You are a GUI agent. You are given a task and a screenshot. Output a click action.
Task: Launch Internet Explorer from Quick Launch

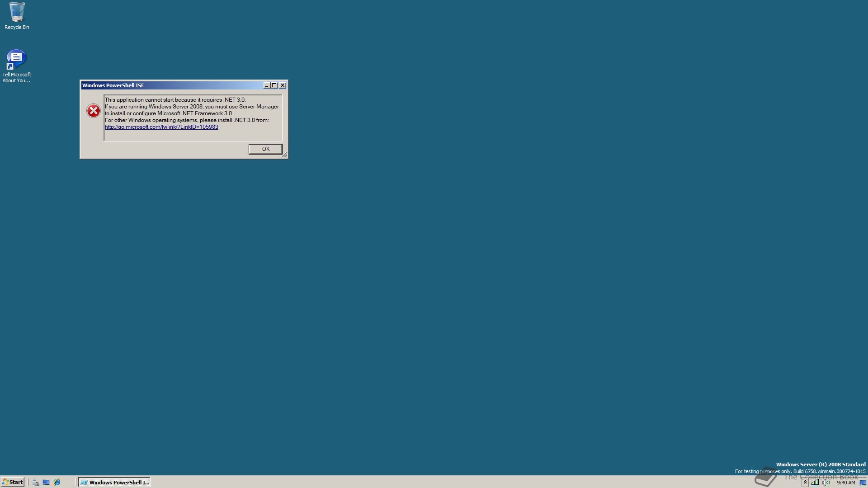(x=57, y=483)
